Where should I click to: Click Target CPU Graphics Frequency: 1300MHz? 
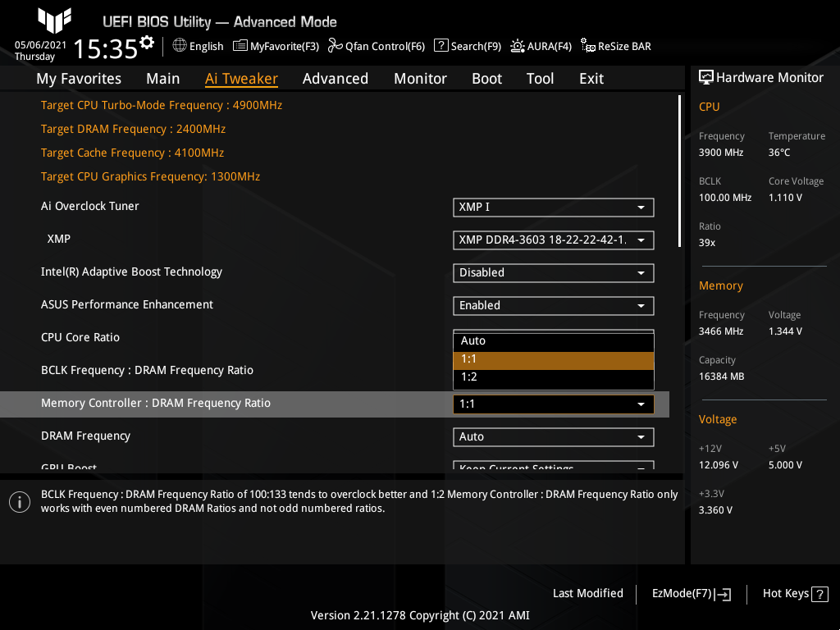[150, 177]
